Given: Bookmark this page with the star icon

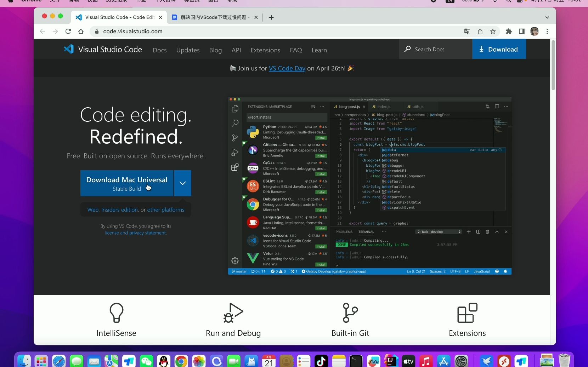Looking at the screenshot, I should pyautogui.click(x=493, y=31).
